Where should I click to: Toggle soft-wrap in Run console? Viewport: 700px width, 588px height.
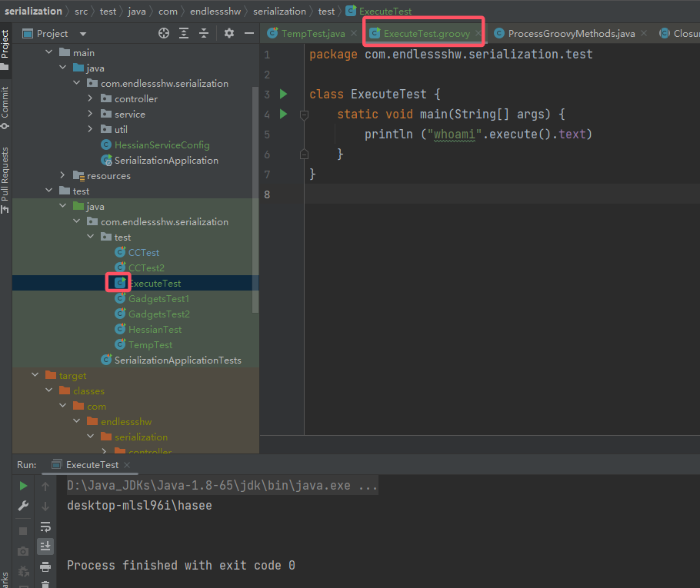coord(45,527)
